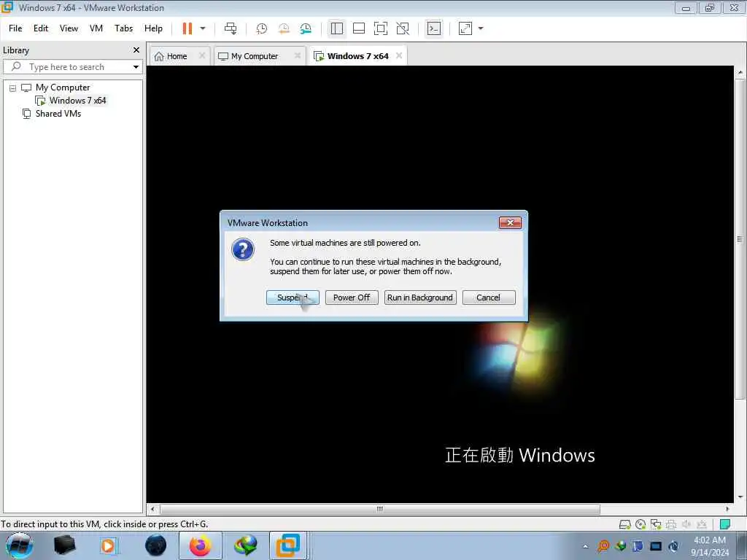747x560 pixels.
Task: Open the power options dropdown arrow
Action: 203,28
